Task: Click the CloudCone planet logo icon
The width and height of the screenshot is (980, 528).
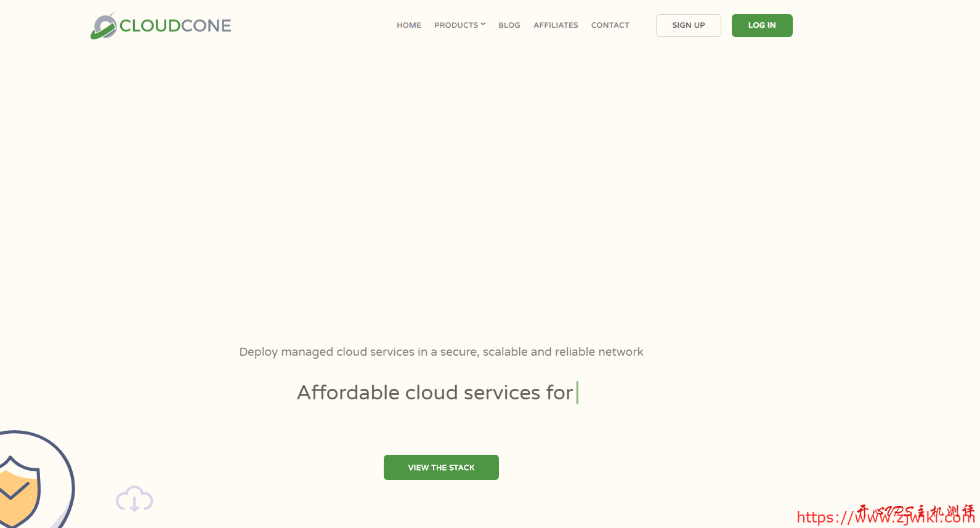Action: tap(103, 26)
